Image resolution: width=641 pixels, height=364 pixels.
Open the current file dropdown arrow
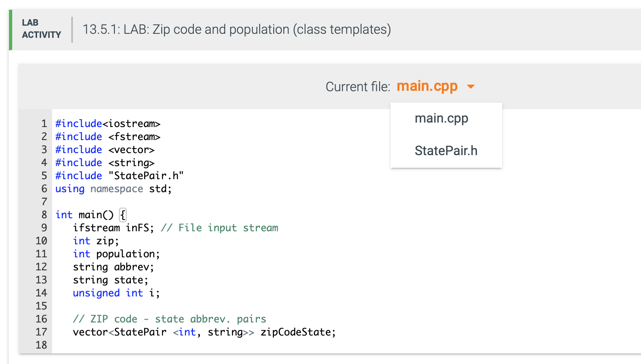[x=471, y=87]
